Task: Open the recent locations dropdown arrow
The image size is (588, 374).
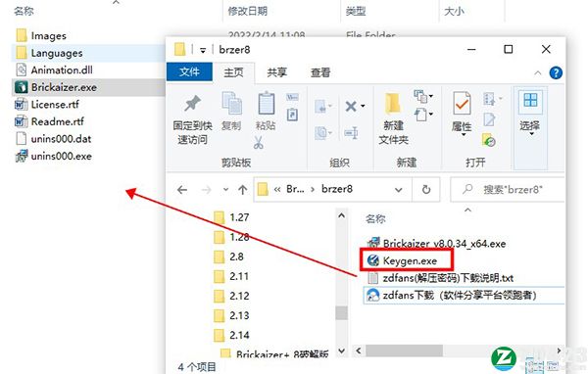Action: (225, 190)
